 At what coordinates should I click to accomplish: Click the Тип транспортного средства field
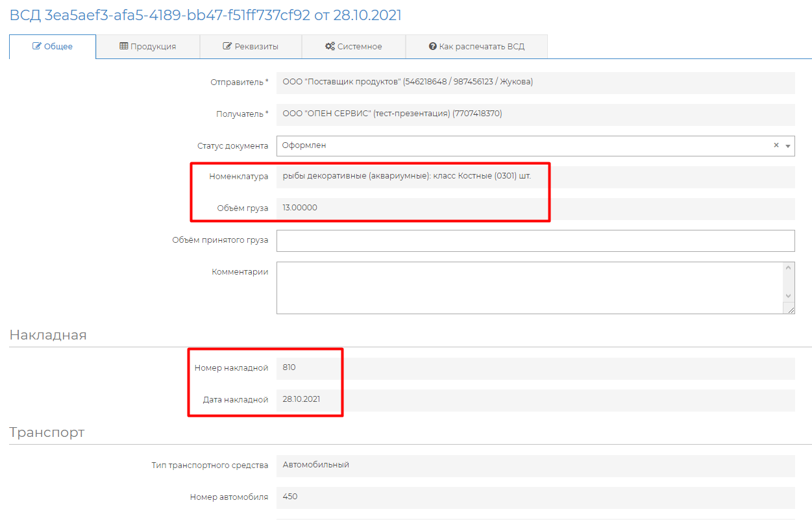click(x=535, y=465)
